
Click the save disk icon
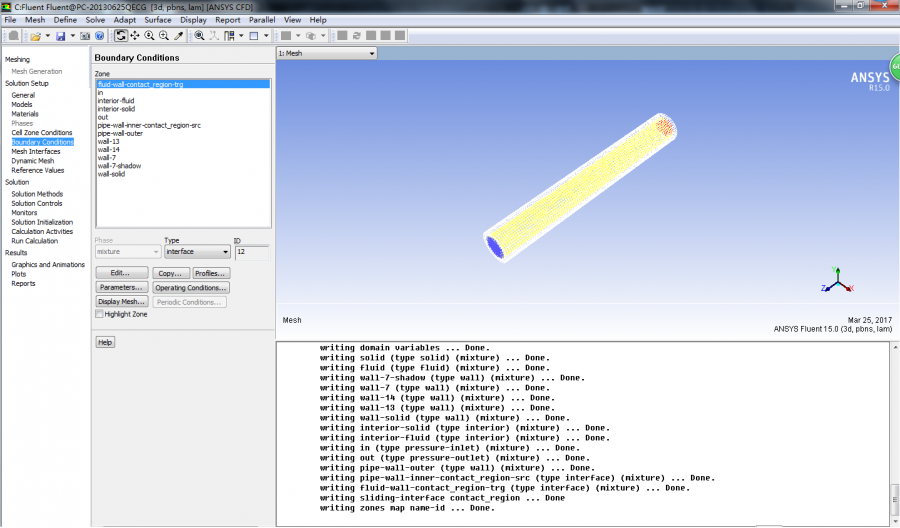coord(60,36)
